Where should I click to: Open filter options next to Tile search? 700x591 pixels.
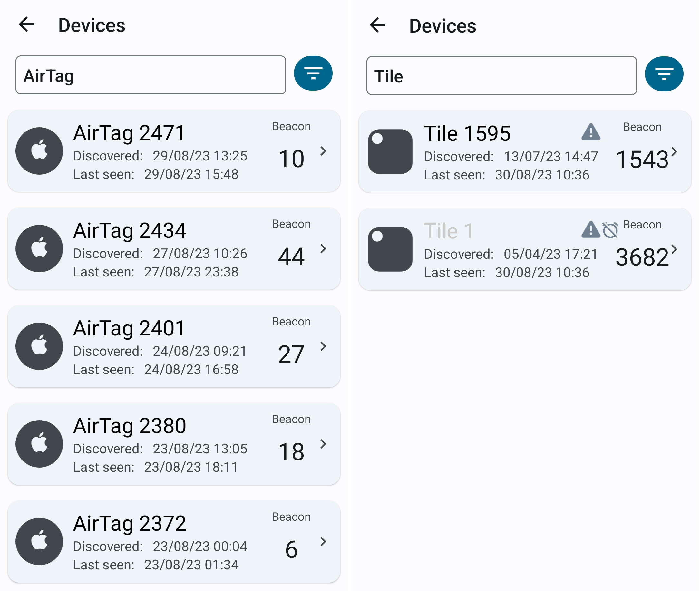(664, 74)
